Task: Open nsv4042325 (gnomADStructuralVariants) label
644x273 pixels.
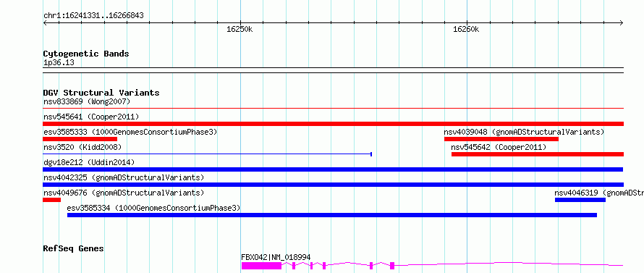Action: click(x=124, y=178)
